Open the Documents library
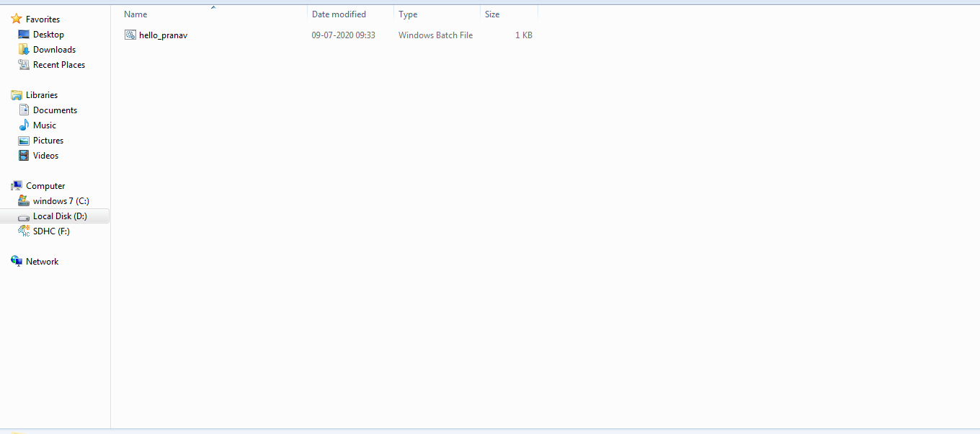This screenshot has width=980, height=434. point(53,110)
